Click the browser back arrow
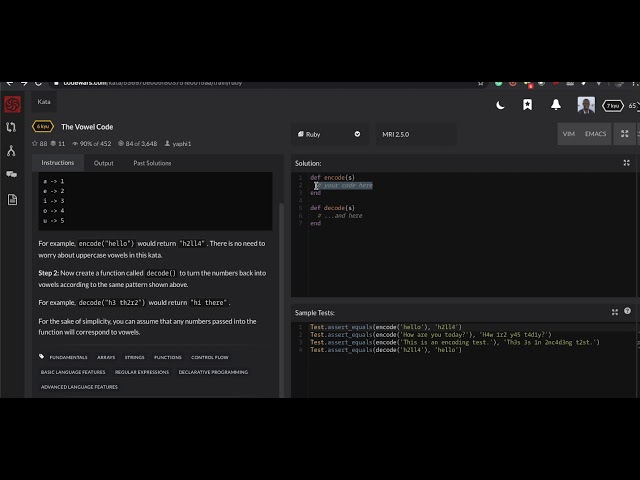This screenshot has height=480, width=640. [10, 83]
